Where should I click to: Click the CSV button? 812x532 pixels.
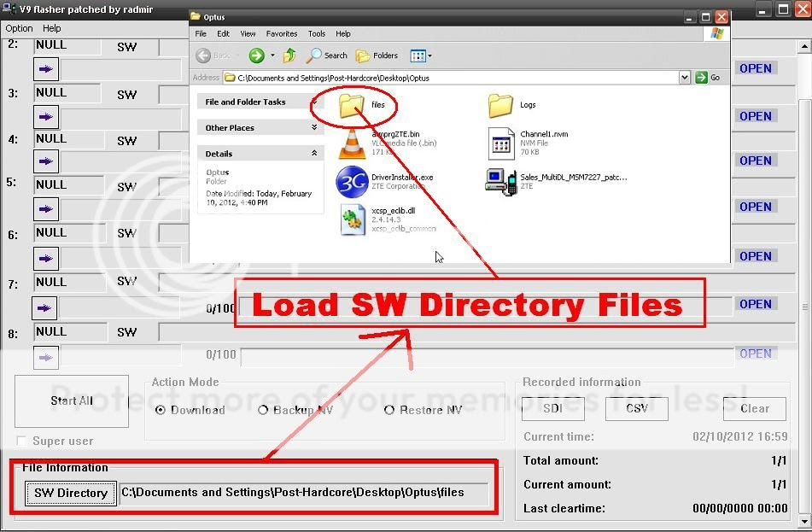pos(637,409)
